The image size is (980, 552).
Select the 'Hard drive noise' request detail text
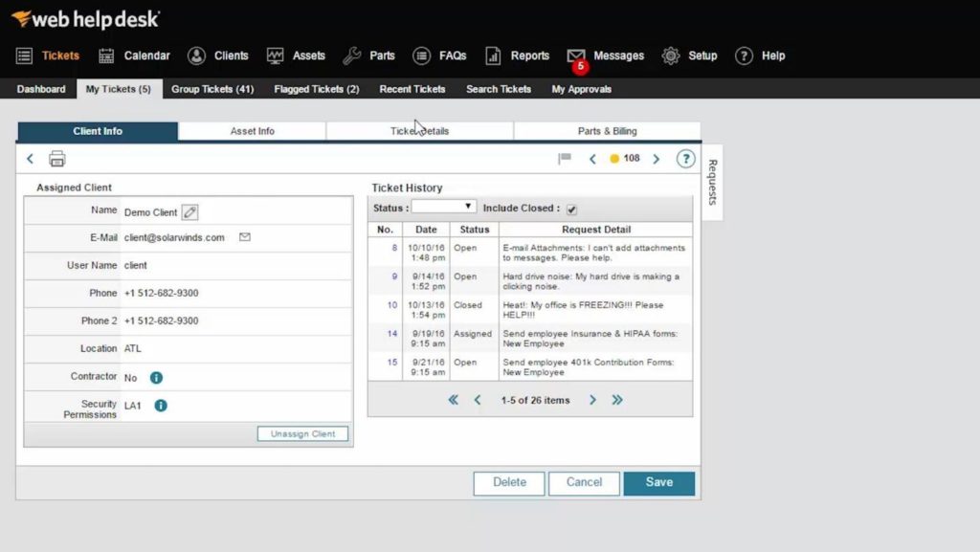590,281
